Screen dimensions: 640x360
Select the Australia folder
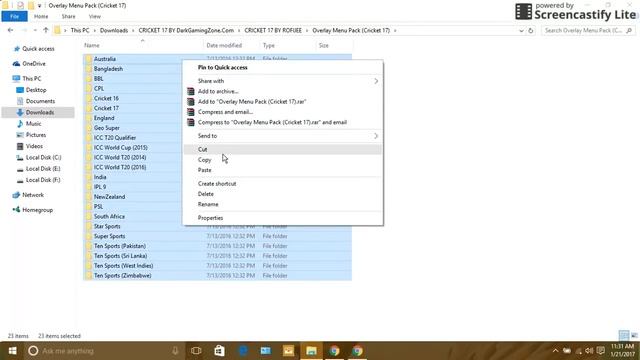pyautogui.click(x=104, y=59)
